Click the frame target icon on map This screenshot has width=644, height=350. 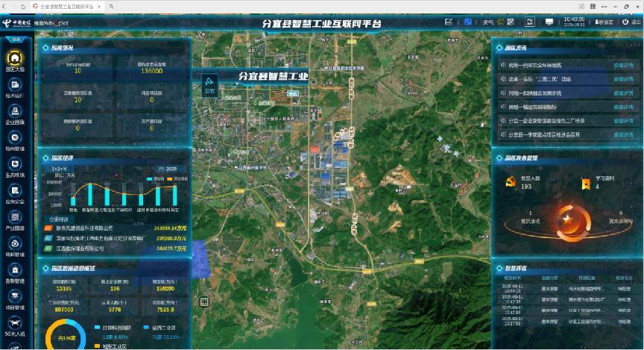(x=204, y=301)
